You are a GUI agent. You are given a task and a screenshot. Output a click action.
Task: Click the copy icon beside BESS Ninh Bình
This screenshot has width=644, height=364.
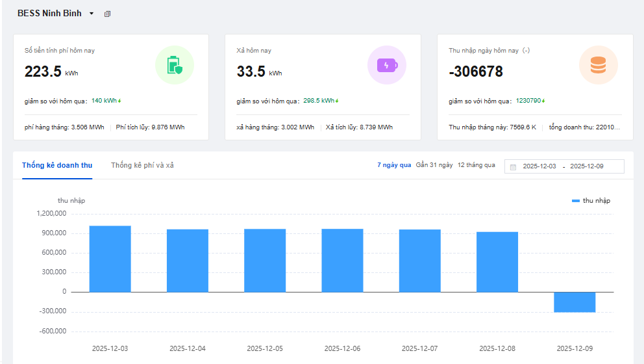coord(107,14)
